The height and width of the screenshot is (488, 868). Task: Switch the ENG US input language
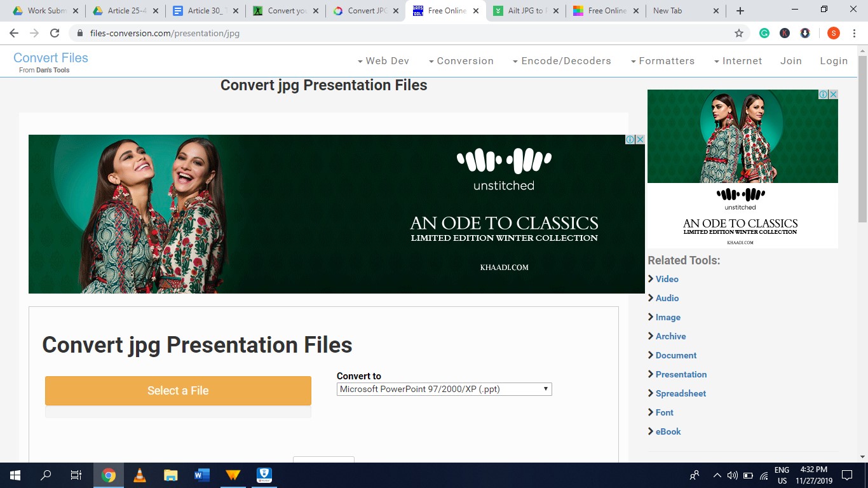point(782,475)
